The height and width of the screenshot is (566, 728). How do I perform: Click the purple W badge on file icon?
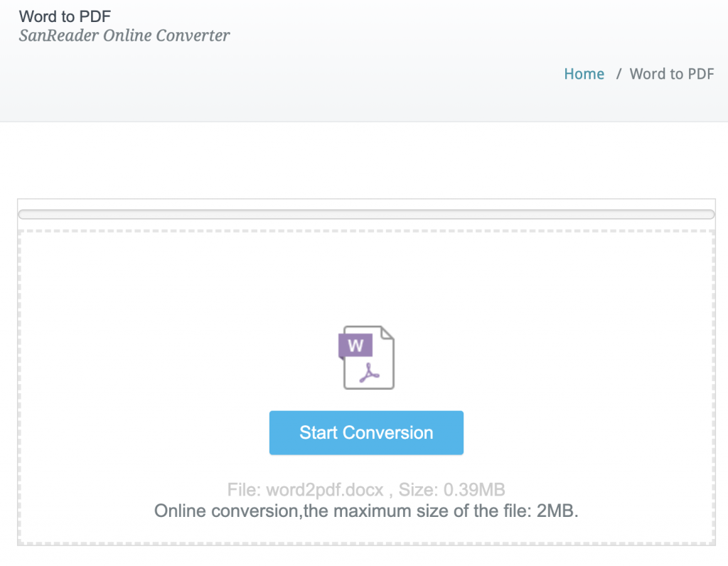355,346
